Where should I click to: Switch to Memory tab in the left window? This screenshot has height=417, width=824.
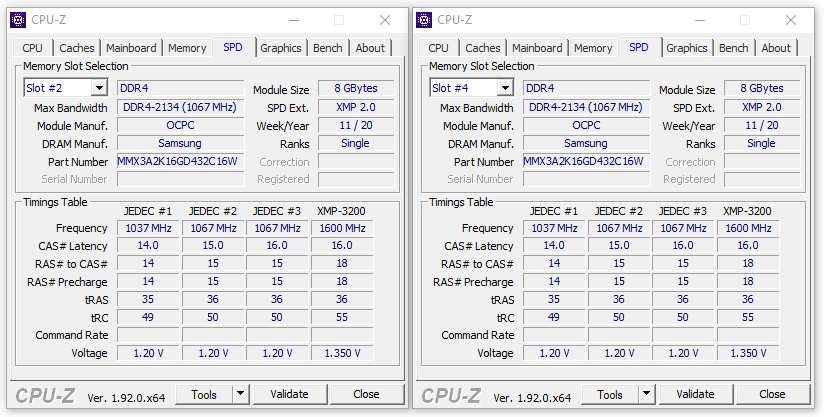pos(187,48)
